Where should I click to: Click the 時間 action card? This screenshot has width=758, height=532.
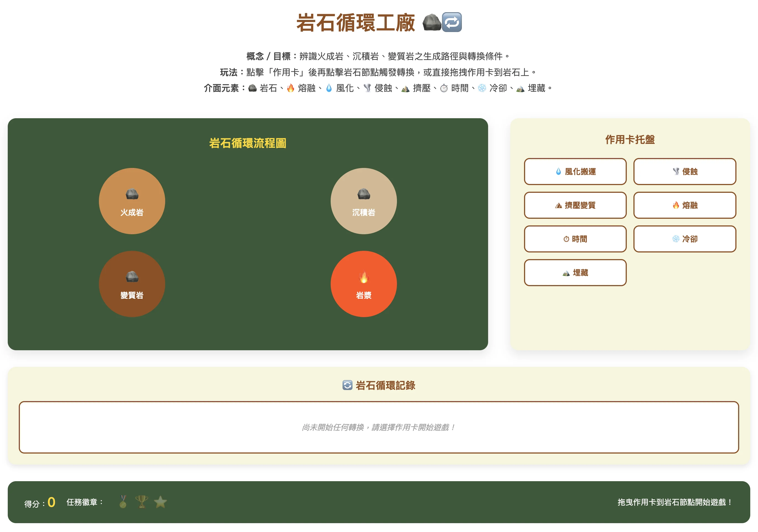click(575, 239)
